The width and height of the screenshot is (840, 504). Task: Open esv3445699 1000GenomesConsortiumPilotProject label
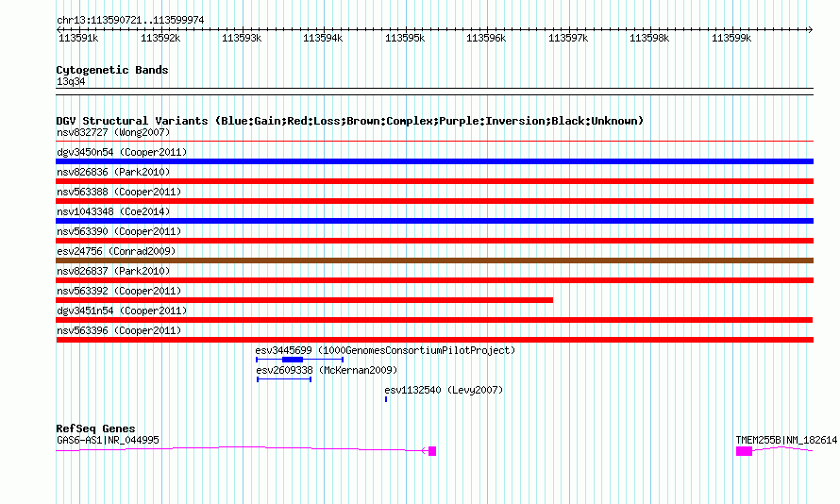(385, 350)
